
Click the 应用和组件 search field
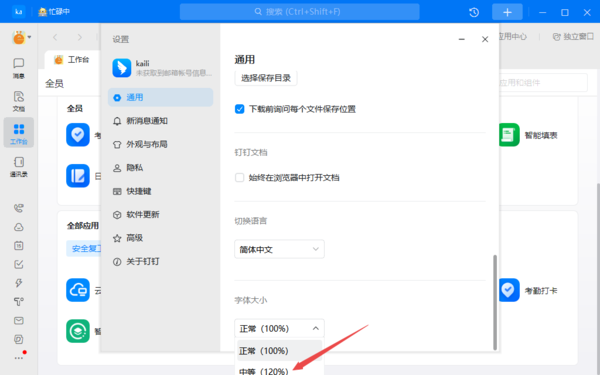[543, 83]
